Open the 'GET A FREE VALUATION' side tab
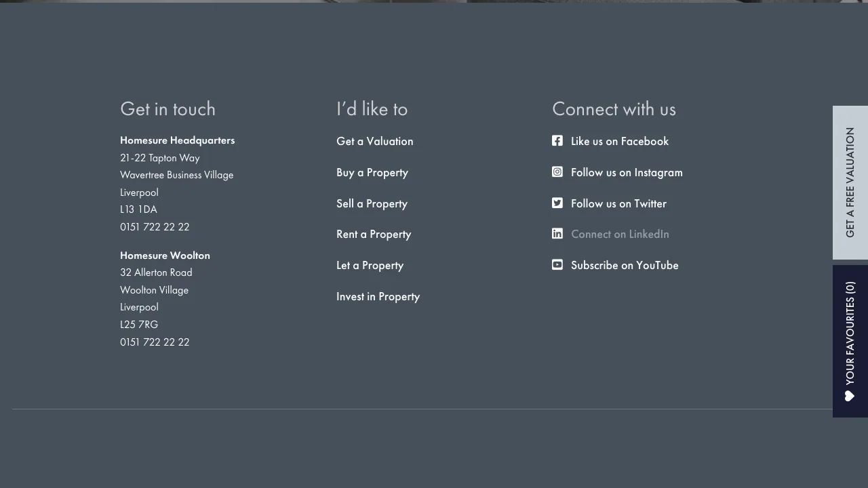The width and height of the screenshot is (868, 488). click(x=850, y=182)
